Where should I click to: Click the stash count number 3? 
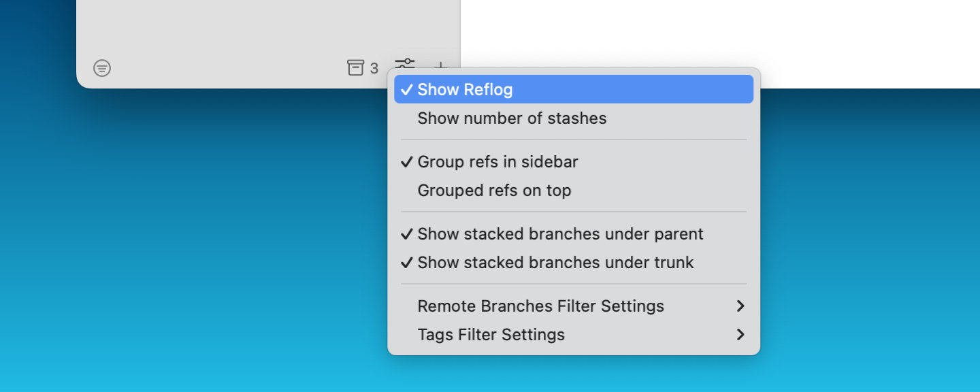pos(374,68)
